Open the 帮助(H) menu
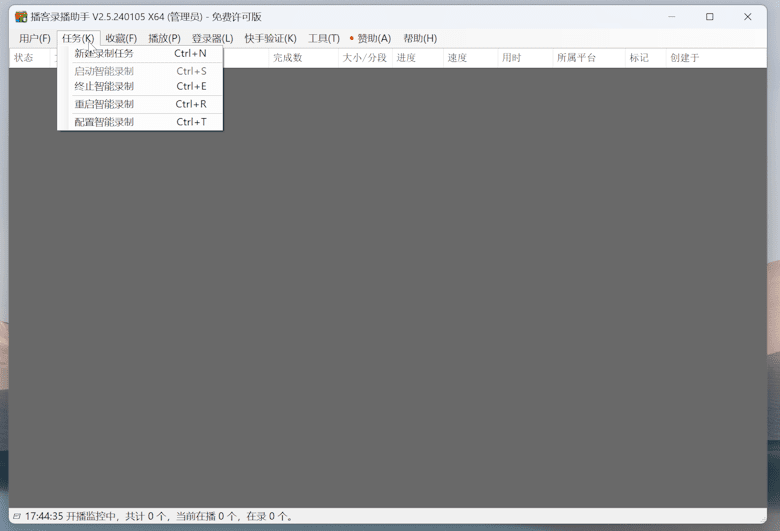 click(420, 38)
